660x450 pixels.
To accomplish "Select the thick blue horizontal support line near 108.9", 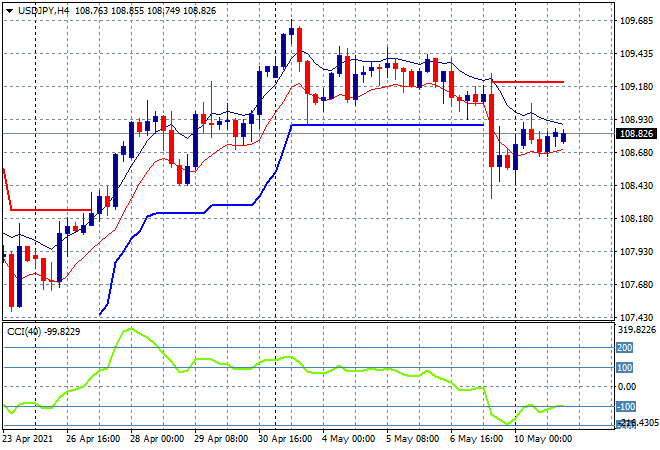I will (x=387, y=125).
